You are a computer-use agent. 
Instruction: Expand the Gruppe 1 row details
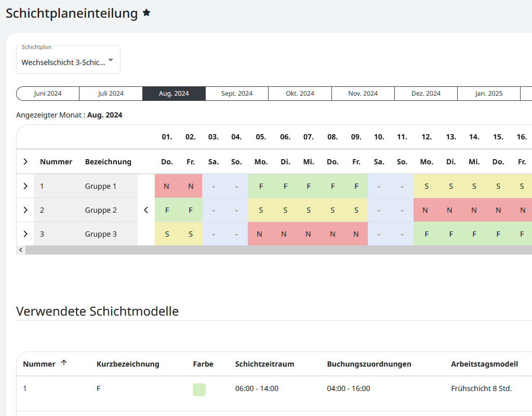[x=24, y=186]
